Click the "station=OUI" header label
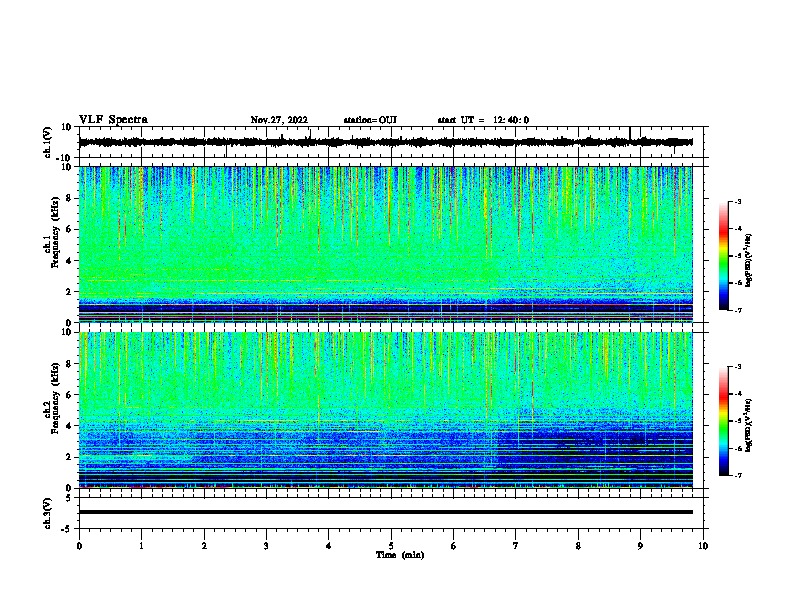Viewport: 792px width, 612px height. pyautogui.click(x=370, y=120)
